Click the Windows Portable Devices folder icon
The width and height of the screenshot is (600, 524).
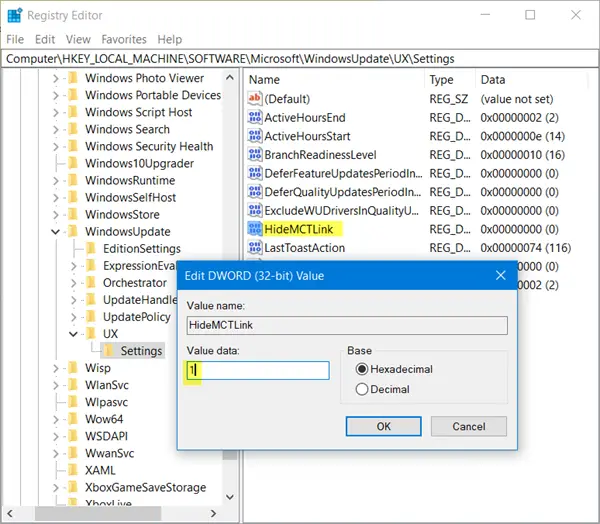point(73,95)
